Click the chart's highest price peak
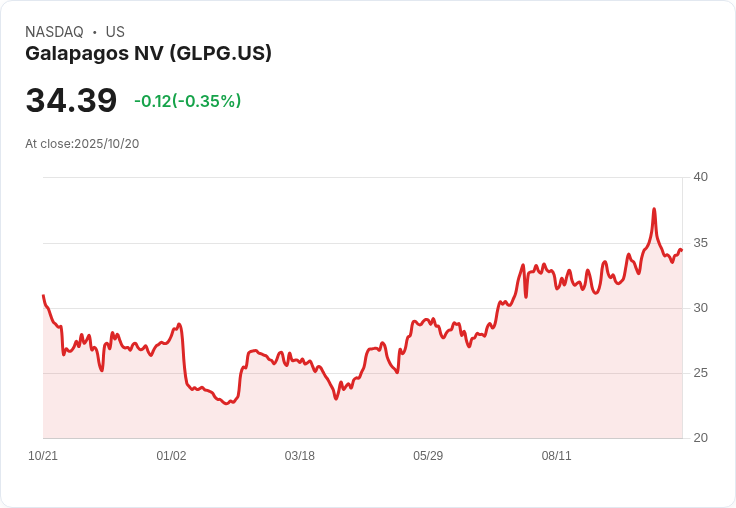Image resolution: width=736 pixels, height=508 pixels. point(654,209)
